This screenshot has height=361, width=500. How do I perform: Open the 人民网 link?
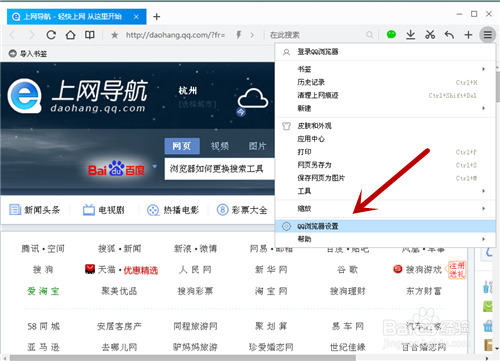[x=195, y=270]
